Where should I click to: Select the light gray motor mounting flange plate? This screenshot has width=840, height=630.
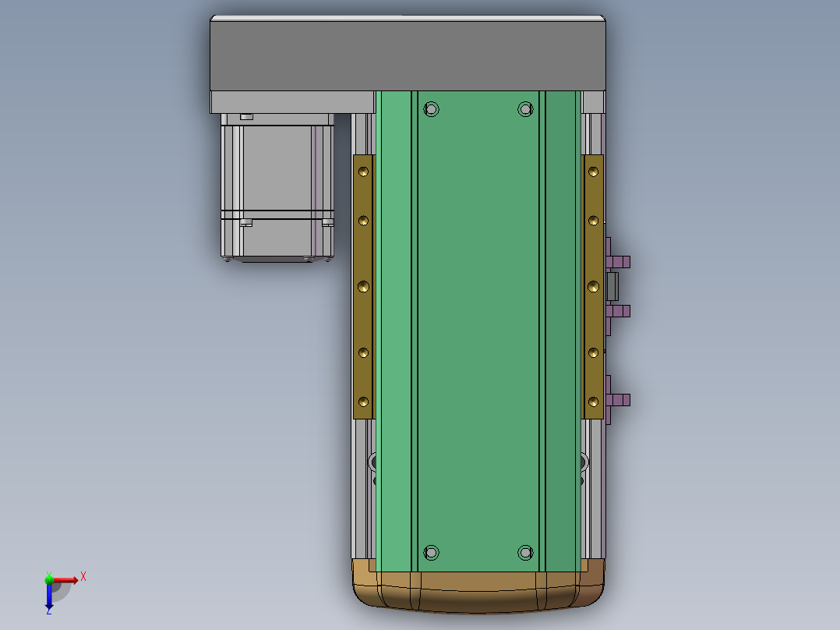(292, 102)
